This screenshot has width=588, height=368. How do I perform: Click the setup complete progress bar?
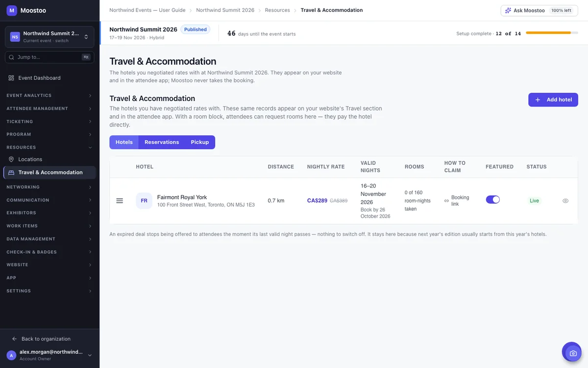point(552,33)
